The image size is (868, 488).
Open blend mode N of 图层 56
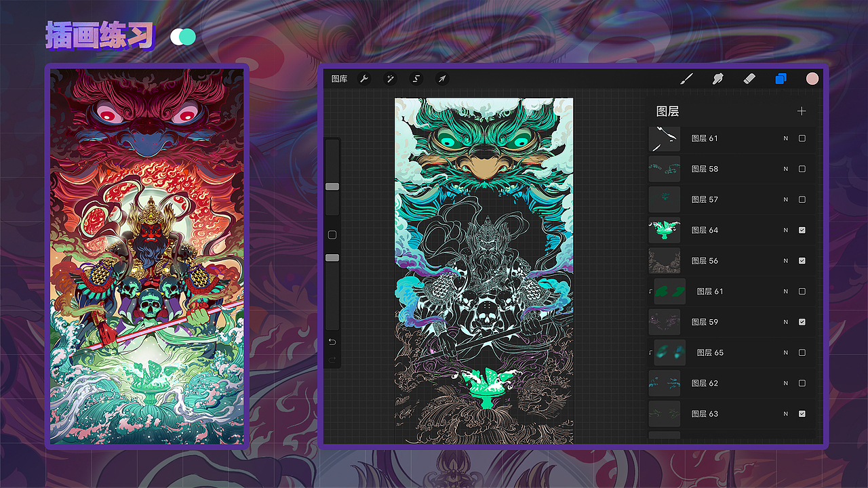tap(786, 261)
